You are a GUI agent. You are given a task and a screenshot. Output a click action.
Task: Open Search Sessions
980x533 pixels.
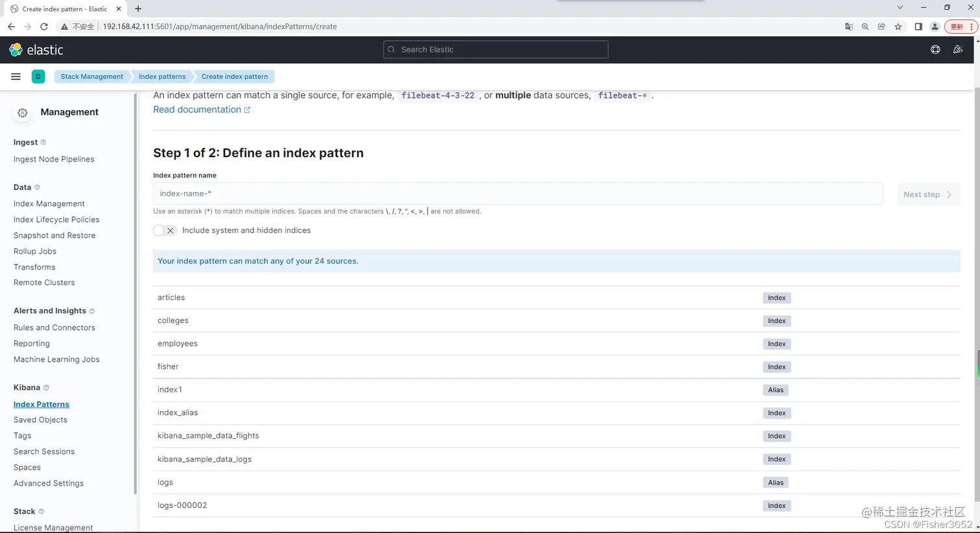coord(44,451)
